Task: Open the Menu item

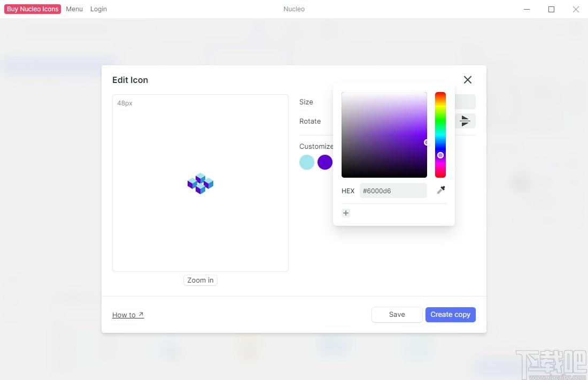Action: coord(74,9)
